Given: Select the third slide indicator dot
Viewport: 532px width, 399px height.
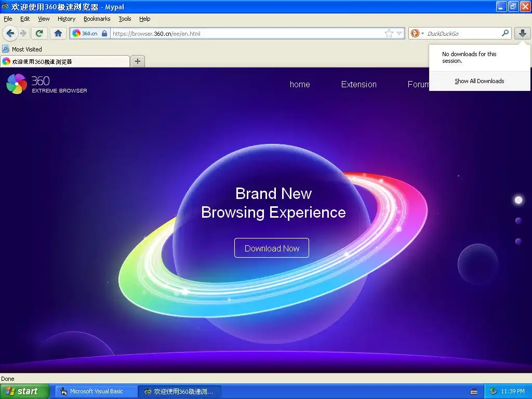Looking at the screenshot, I should pos(518,241).
